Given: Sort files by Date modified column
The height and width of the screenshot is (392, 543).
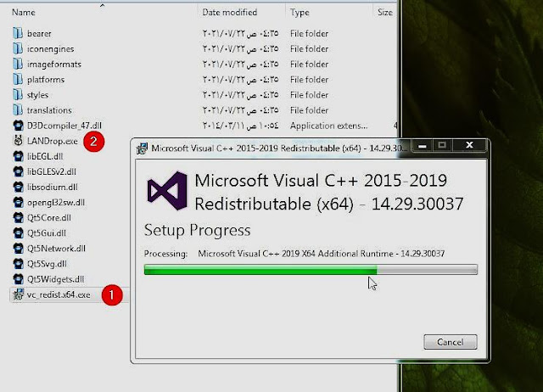Looking at the screenshot, I should 230,12.
